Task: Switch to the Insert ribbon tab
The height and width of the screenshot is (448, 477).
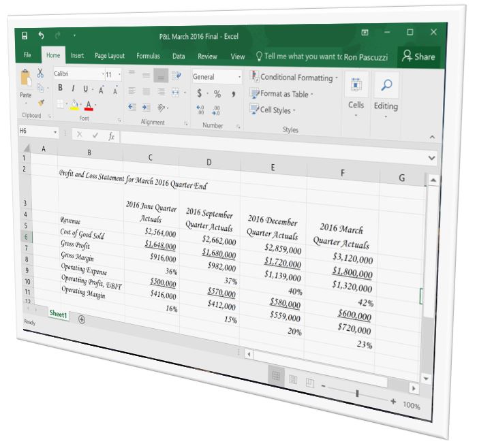Action: point(78,56)
